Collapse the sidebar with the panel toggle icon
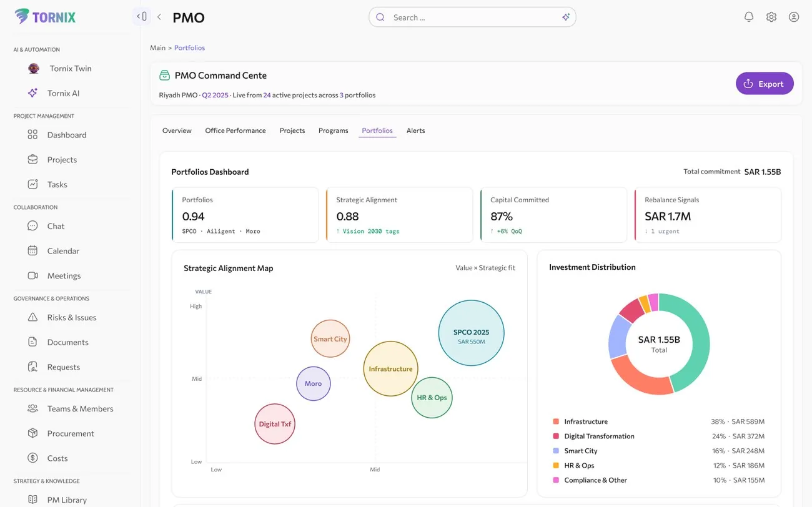This screenshot has width=812, height=507. click(x=142, y=17)
